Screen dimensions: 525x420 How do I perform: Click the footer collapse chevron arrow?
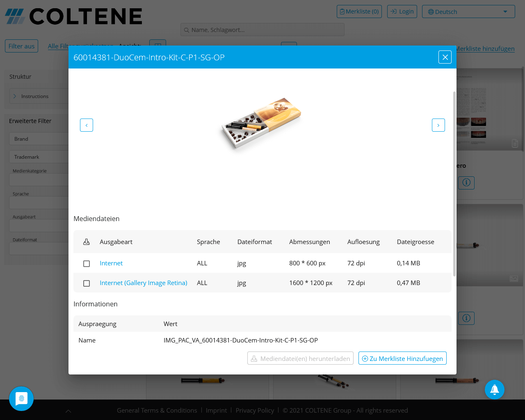point(68,411)
